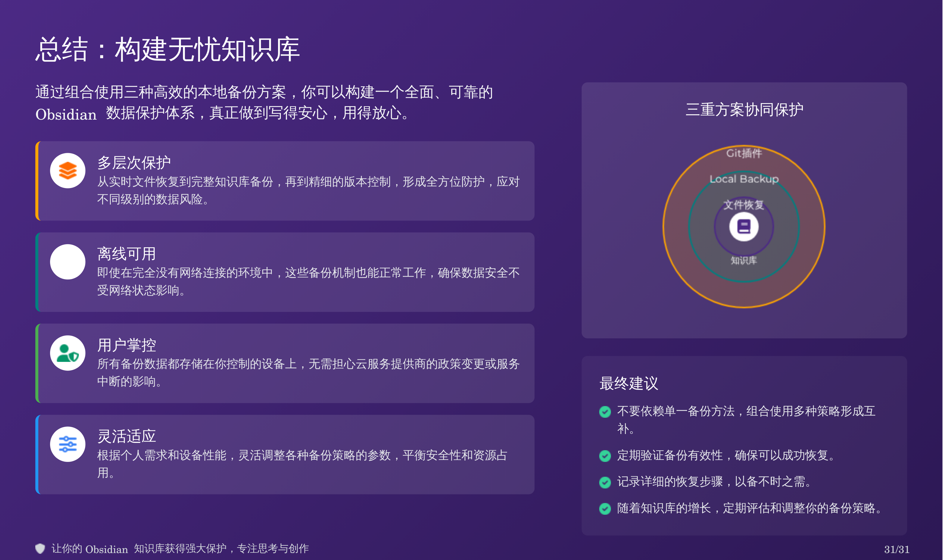Click the Local Backup ring label
This screenshot has width=943, height=560.
click(x=744, y=179)
